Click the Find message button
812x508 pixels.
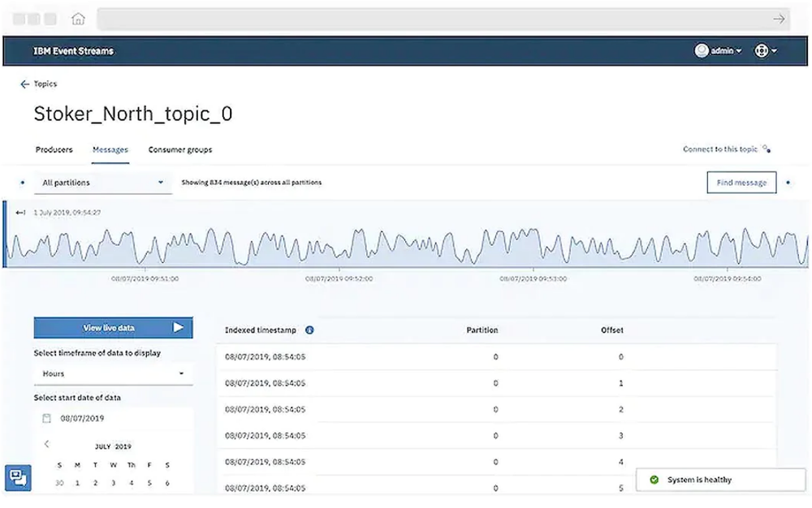741,183
